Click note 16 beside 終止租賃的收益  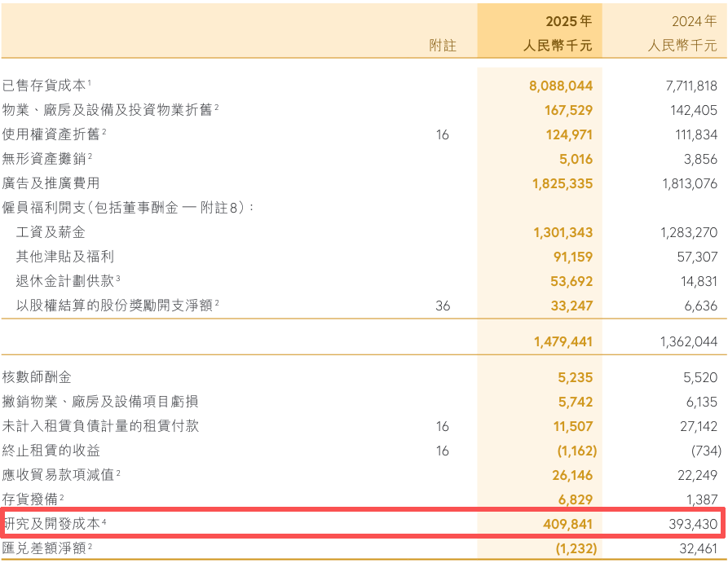[x=443, y=451]
